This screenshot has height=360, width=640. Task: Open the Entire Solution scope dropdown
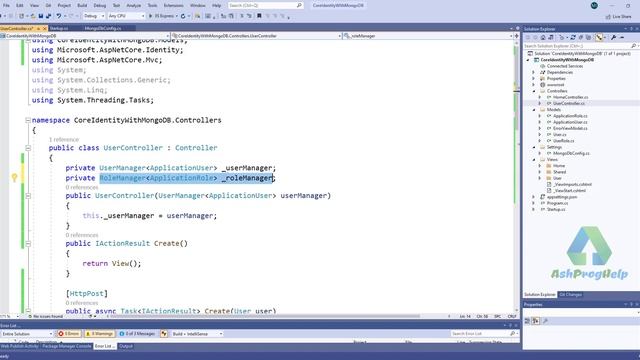click(27, 334)
